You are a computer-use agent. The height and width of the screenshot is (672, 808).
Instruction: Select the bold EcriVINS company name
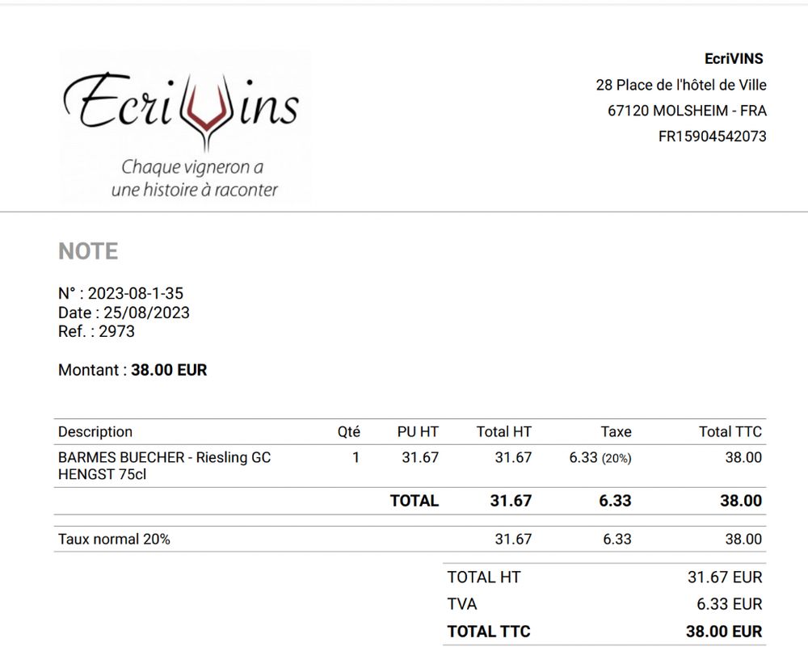pos(734,59)
